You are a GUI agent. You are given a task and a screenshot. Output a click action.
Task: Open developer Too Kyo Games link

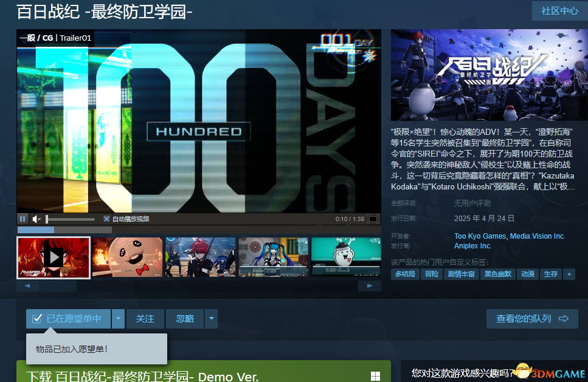(x=480, y=236)
